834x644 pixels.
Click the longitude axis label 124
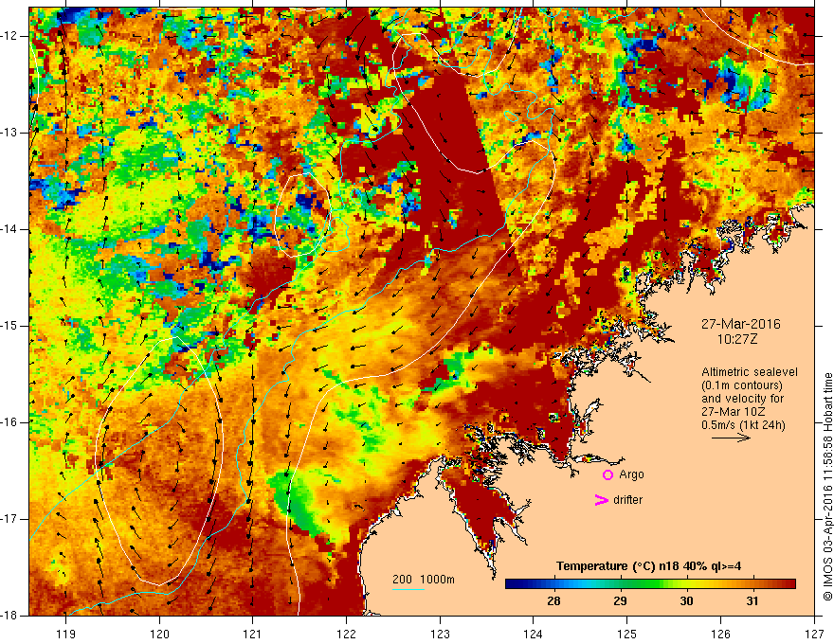[x=534, y=634]
